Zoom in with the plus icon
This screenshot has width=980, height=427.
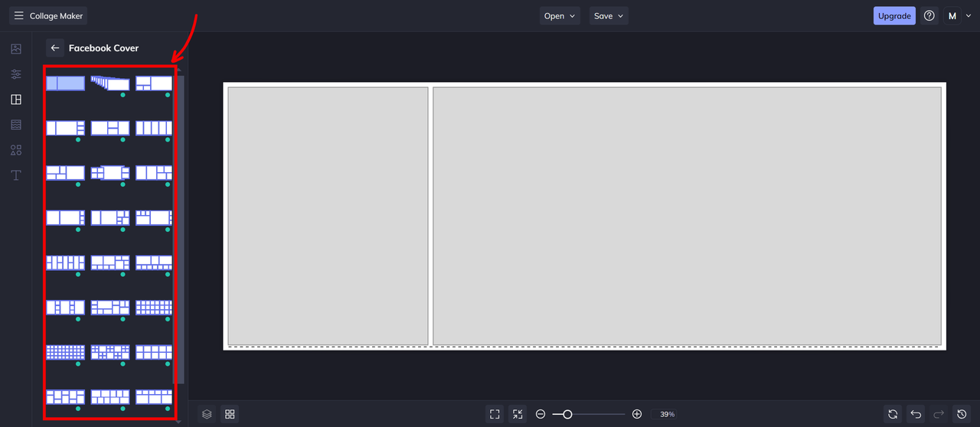tap(637, 414)
